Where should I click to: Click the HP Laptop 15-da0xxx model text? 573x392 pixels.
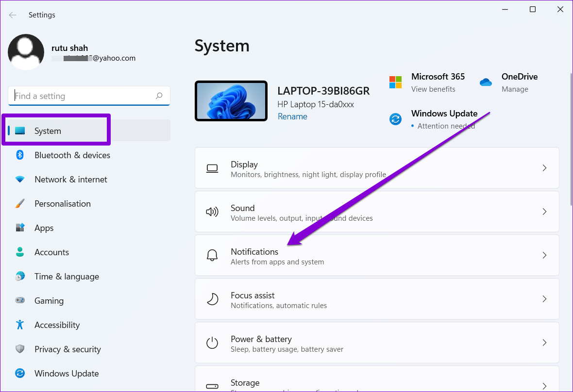pyautogui.click(x=316, y=104)
